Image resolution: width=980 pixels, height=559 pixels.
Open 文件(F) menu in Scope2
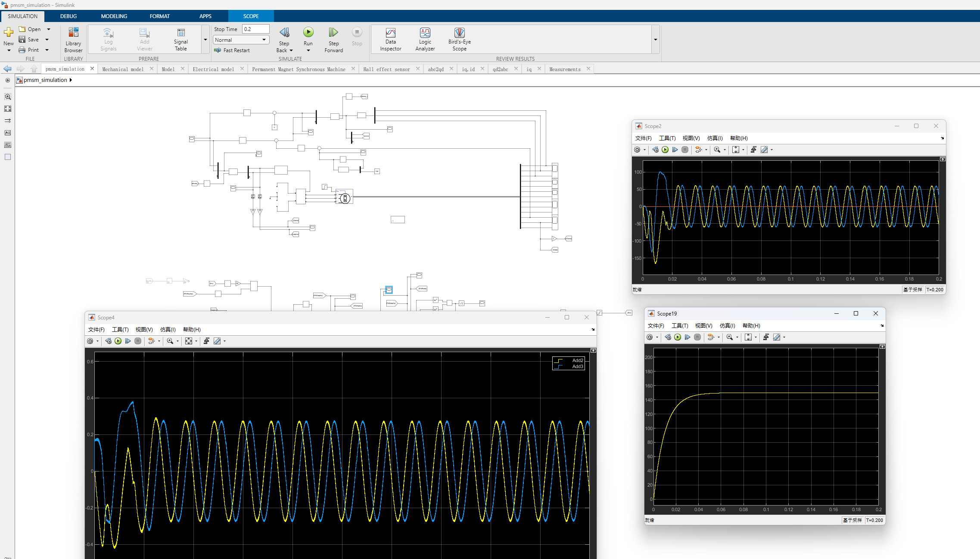[x=644, y=138]
